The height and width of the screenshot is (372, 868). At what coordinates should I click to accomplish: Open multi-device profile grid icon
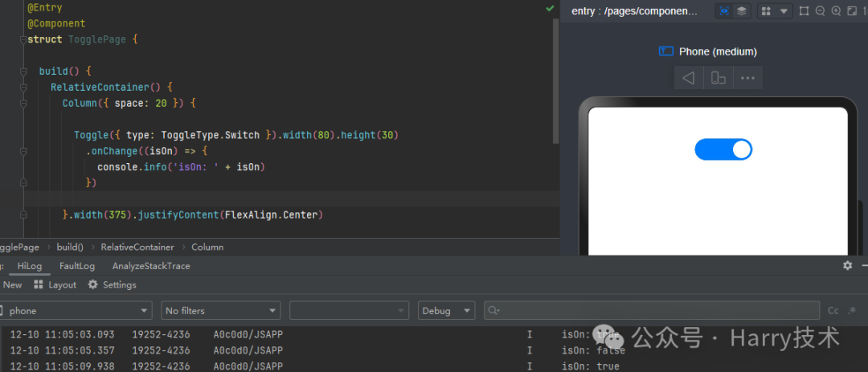click(766, 11)
